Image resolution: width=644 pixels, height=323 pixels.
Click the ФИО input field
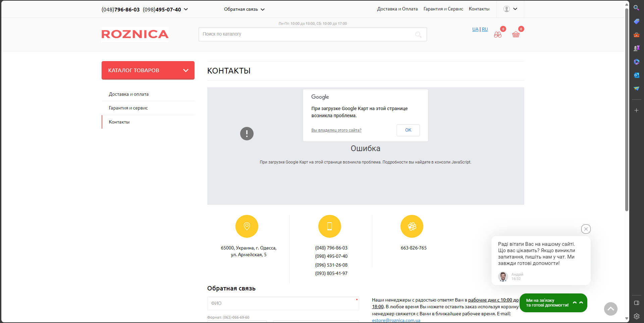pos(283,303)
